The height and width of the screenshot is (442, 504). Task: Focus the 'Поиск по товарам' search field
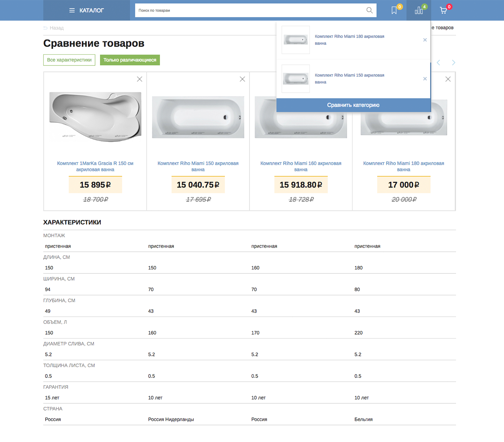pyautogui.click(x=249, y=10)
